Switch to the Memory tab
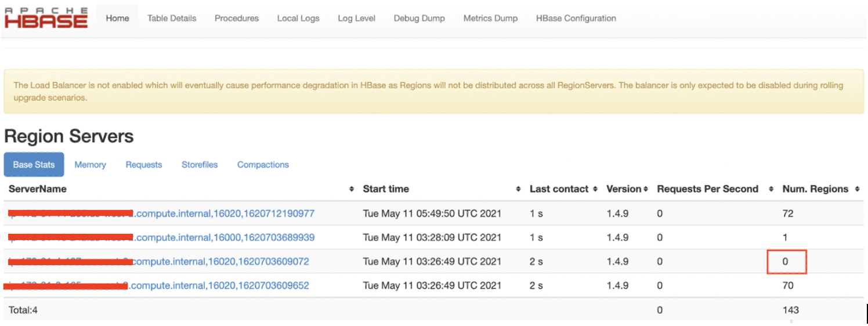This screenshot has height=326, width=868. click(90, 165)
